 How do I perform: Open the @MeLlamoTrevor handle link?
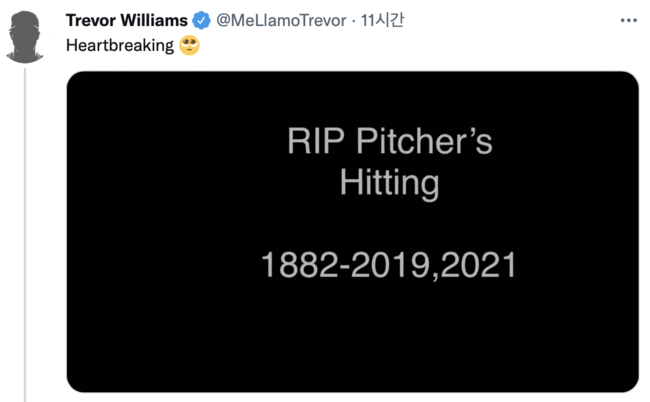(279, 20)
